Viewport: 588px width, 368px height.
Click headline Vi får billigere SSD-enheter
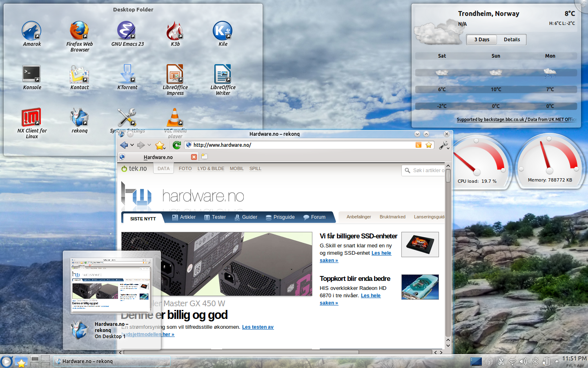358,236
